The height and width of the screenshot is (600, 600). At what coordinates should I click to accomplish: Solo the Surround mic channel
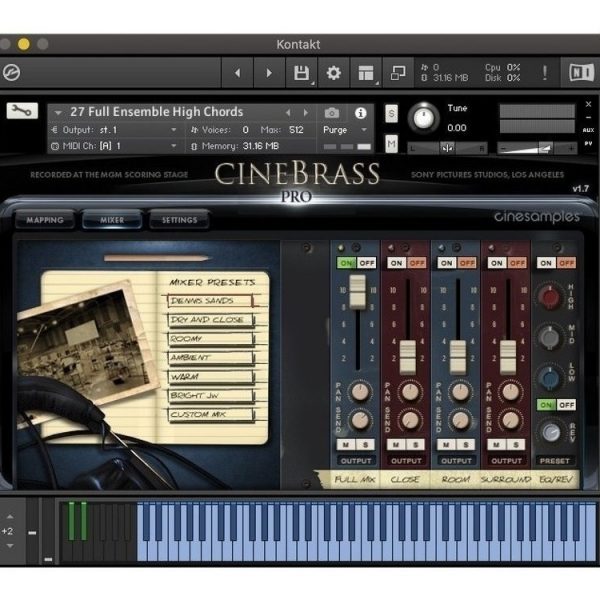(516, 445)
